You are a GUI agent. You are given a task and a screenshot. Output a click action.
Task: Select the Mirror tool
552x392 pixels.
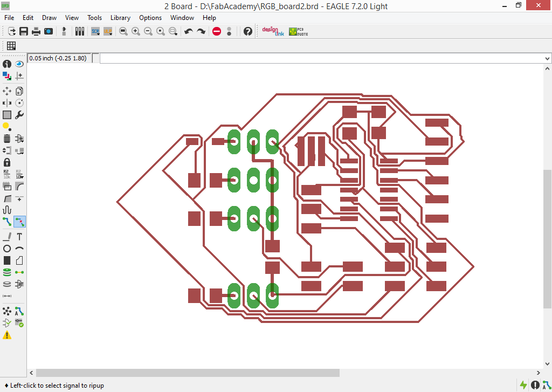point(6,103)
